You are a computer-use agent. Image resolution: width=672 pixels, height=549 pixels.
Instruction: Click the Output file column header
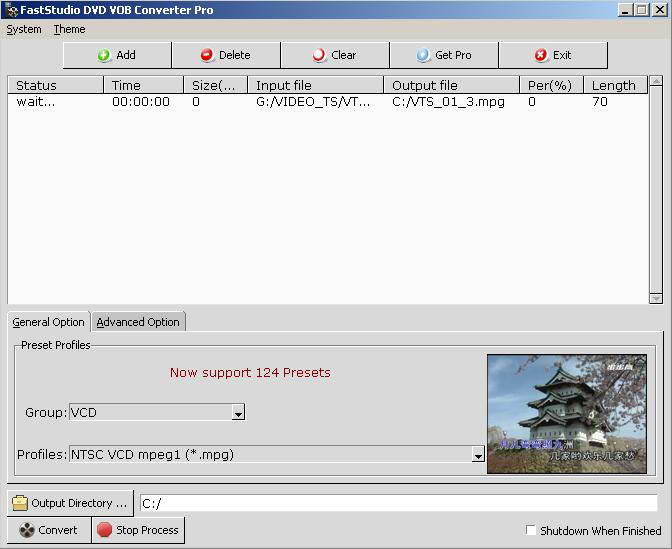(x=452, y=85)
